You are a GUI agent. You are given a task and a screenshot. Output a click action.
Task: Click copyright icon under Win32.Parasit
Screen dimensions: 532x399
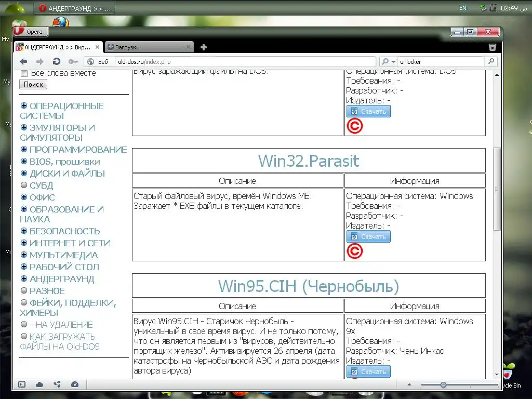[x=355, y=251]
